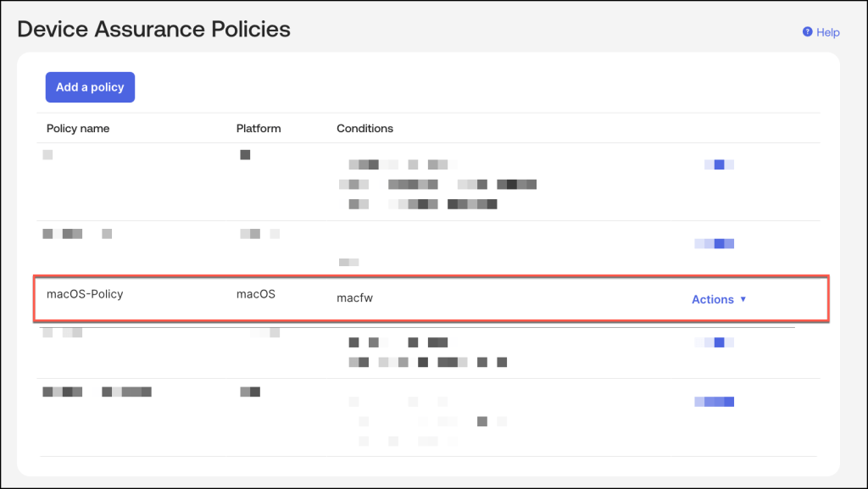Select blurred policy name directly above macOS-Policy
The height and width of the screenshot is (489, 868).
click(76, 233)
